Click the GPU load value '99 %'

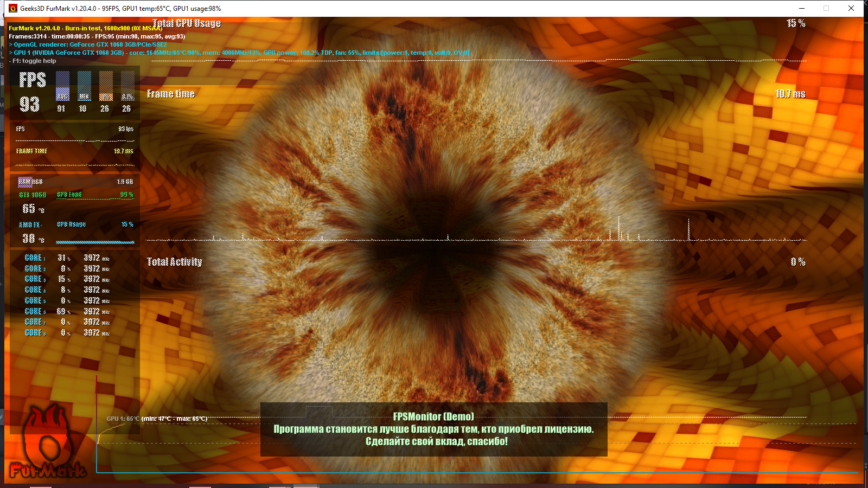click(127, 194)
